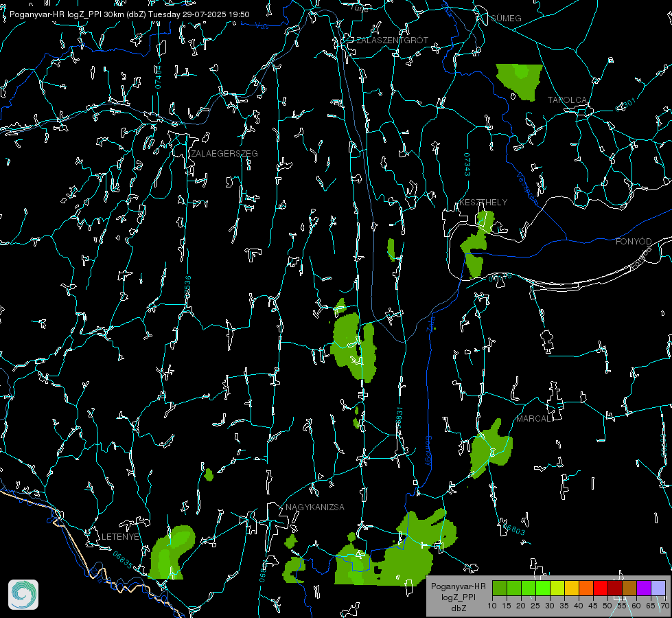The width and height of the screenshot is (672, 618).
Task: Select the 45–50 dBZ red legend swatch
Action: (601, 588)
